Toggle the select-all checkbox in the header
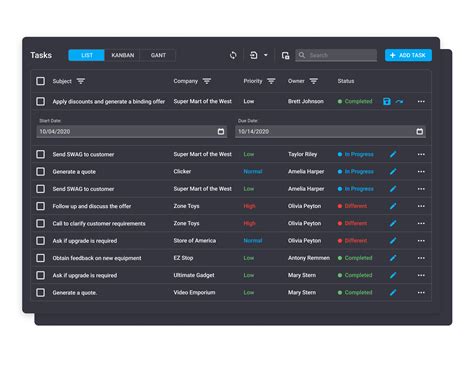Screen dimensions: 474x366 click(x=41, y=81)
